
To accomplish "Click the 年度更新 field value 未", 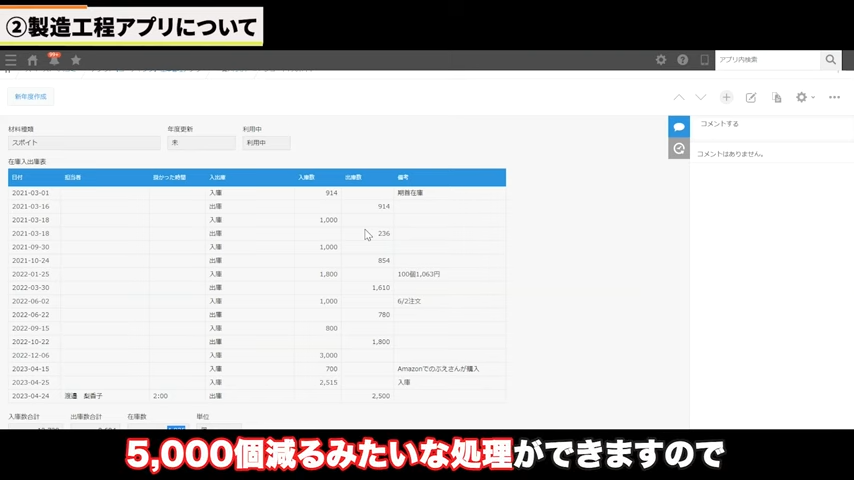I will 201,143.
